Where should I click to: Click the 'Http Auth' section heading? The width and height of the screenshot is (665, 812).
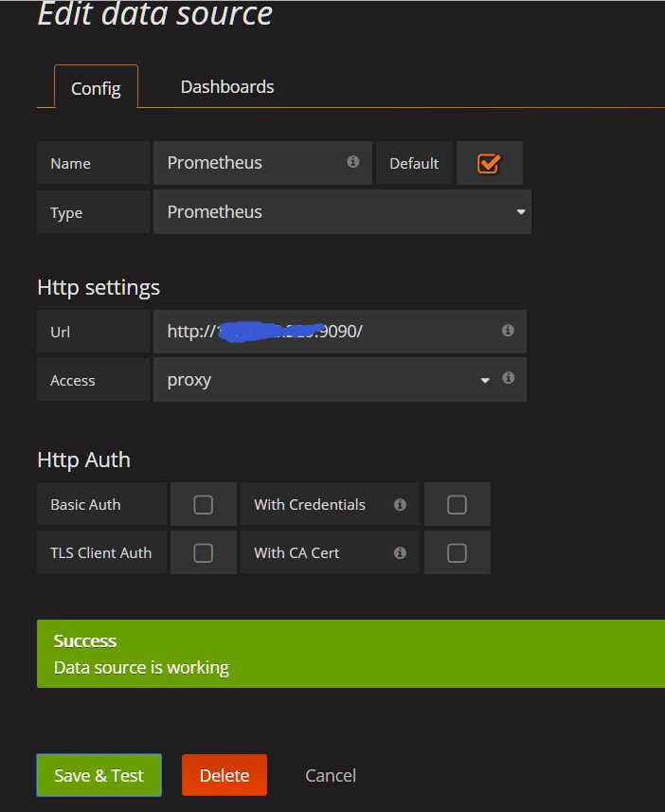[x=84, y=460]
